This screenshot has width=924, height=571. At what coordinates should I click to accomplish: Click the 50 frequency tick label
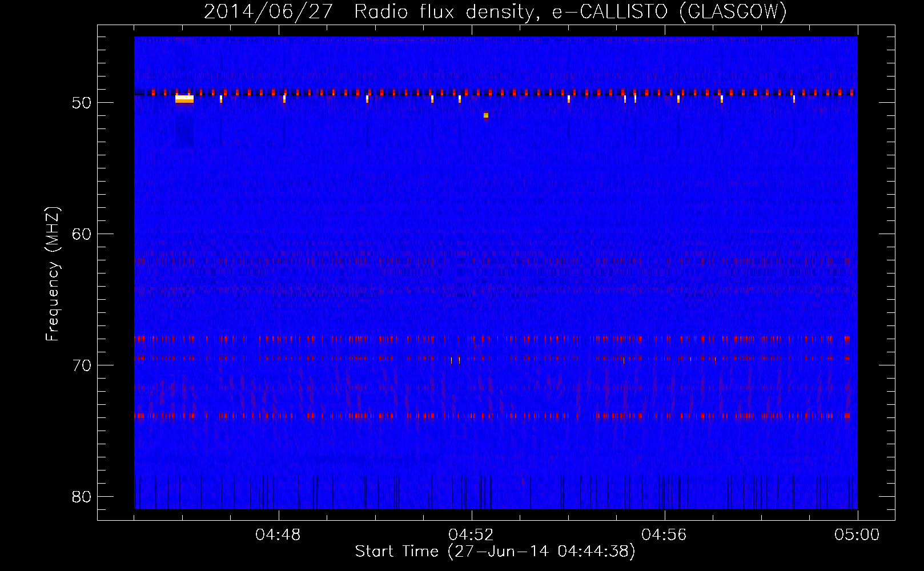point(82,103)
